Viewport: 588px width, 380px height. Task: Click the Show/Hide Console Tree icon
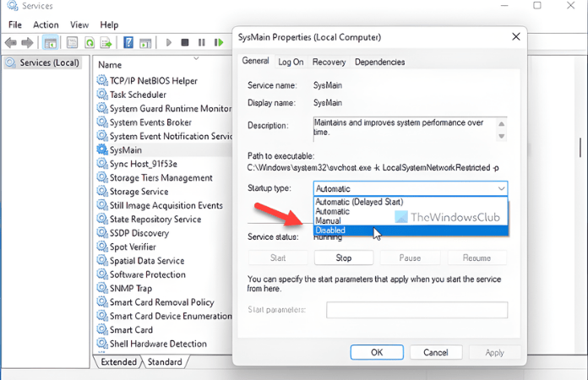(51, 42)
